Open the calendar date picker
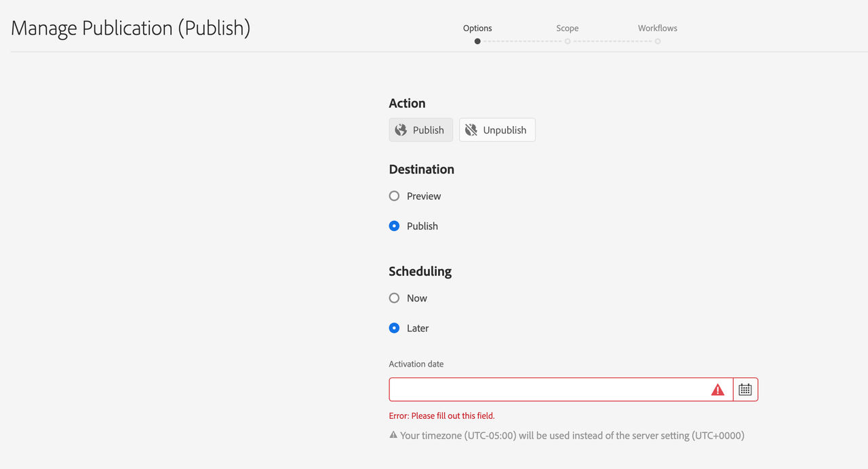The image size is (868, 469). coord(745,390)
